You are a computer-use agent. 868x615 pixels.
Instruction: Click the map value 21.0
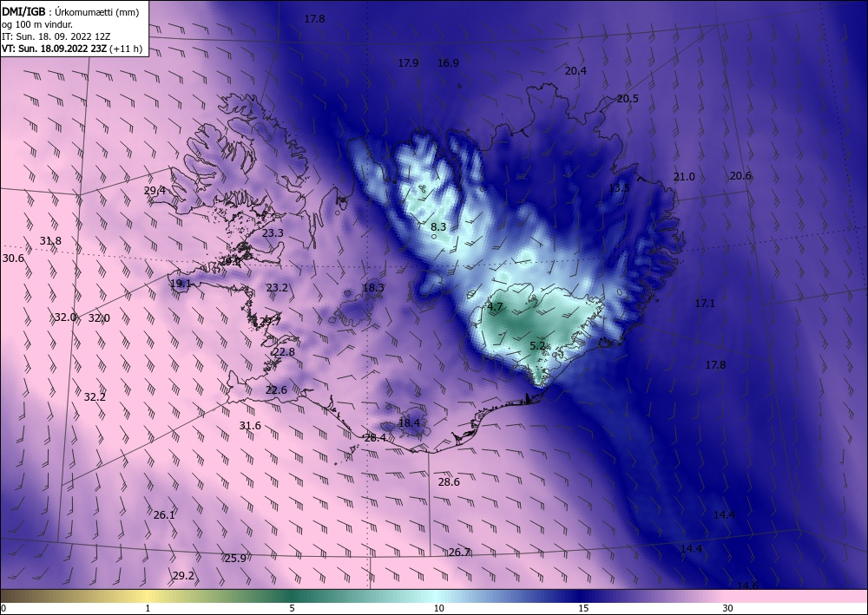pos(684,177)
